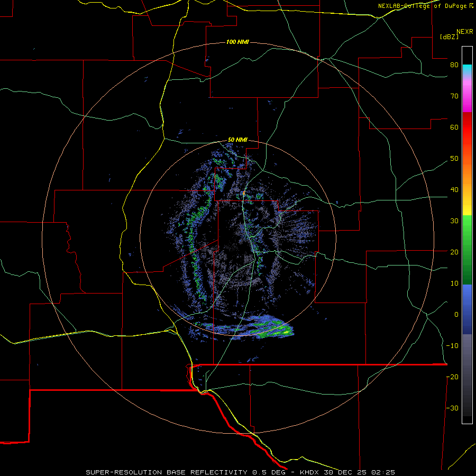The image size is (476, 476).
Task: Click the 30 value on dBZ scale
Action: pos(454,221)
